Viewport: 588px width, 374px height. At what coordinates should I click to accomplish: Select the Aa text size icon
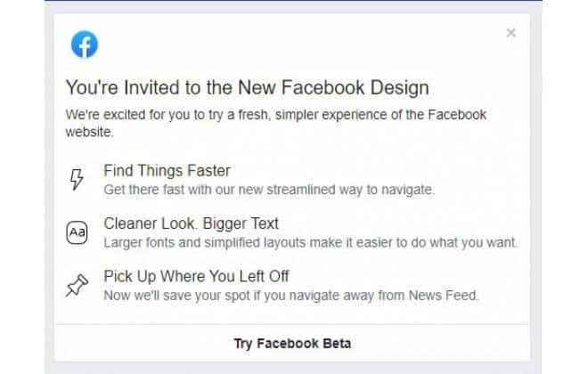77,232
